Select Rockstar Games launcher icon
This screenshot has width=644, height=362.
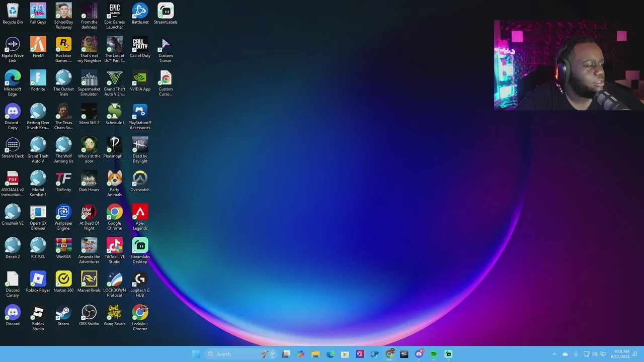click(63, 50)
